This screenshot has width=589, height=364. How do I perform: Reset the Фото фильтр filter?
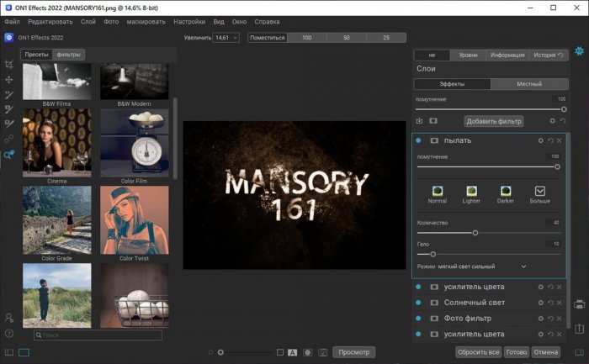[x=549, y=319]
